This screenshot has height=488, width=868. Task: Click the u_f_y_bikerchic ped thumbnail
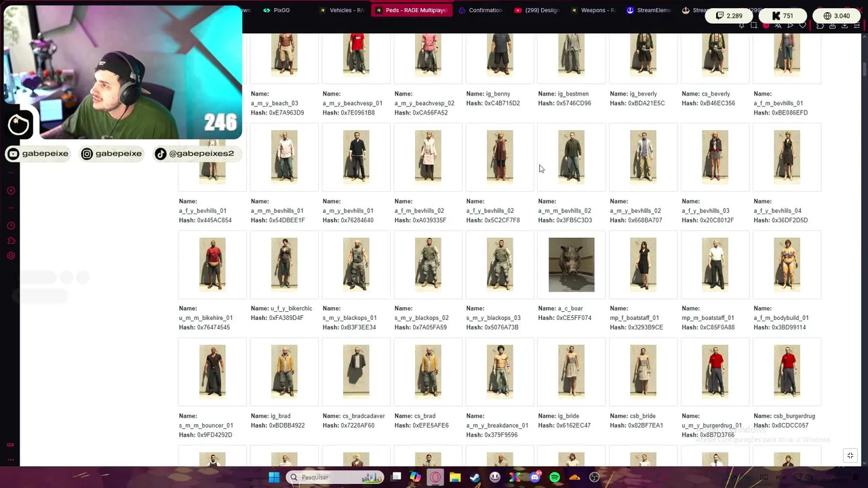(x=284, y=264)
